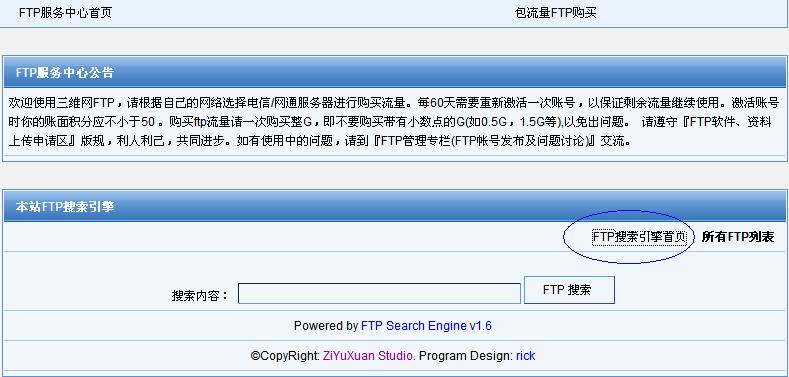Click the 搜索内容： label
789x377 pixels.
200,295
